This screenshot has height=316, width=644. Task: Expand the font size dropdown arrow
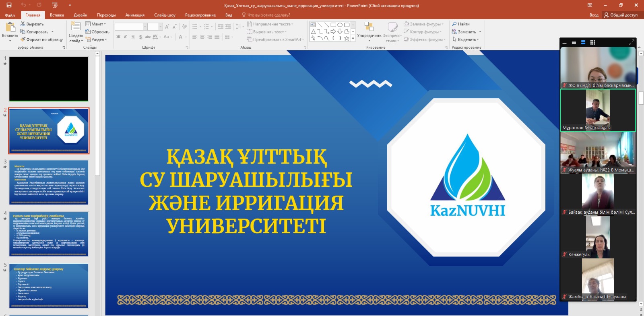click(x=161, y=27)
